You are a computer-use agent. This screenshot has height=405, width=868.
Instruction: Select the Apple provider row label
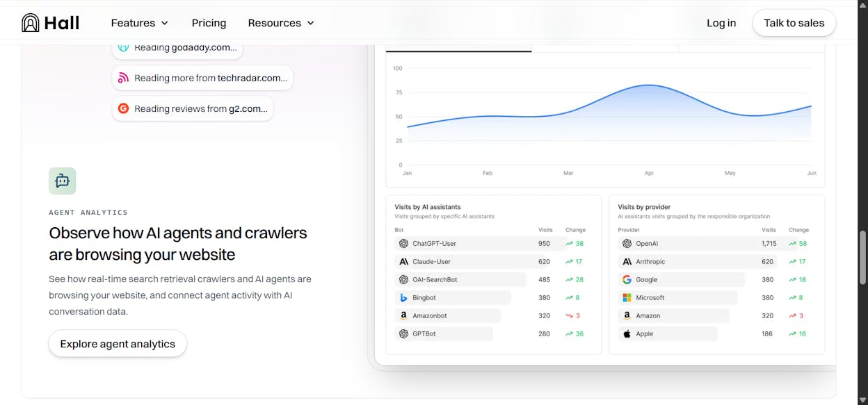(645, 333)
